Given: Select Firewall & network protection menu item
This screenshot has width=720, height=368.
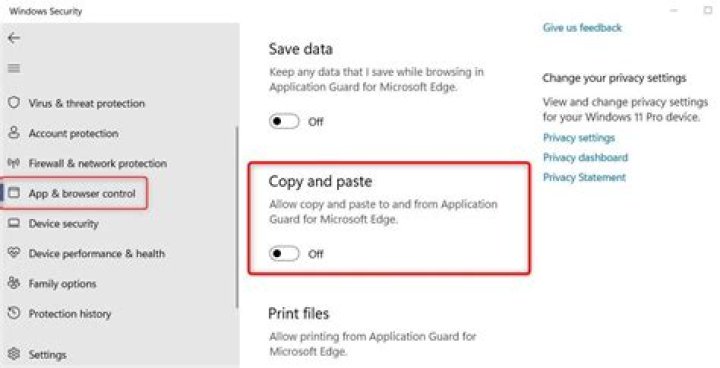Looking at the screenshot, I should 87,163.
